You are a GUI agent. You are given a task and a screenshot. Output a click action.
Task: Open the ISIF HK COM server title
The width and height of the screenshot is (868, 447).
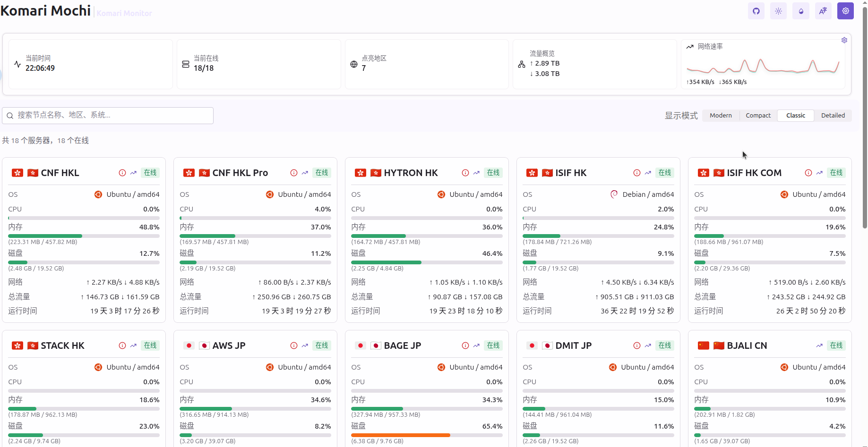coord(754,173)
